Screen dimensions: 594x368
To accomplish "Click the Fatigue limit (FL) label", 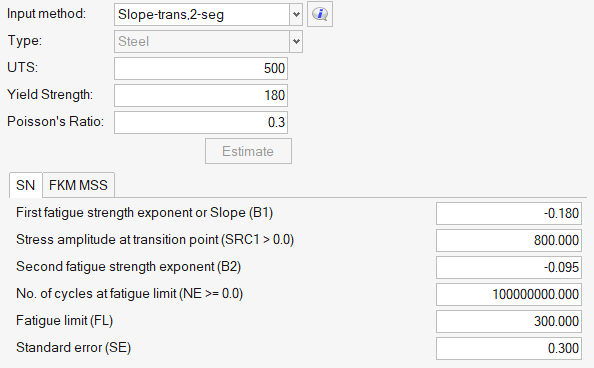I will pyautogui.click(x=64, y=321).
